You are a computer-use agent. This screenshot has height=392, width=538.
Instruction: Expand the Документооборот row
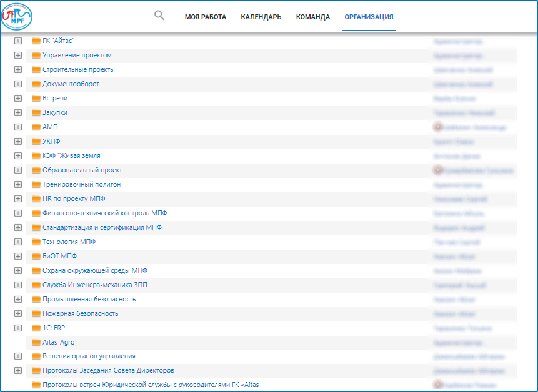tap(18, 84)
